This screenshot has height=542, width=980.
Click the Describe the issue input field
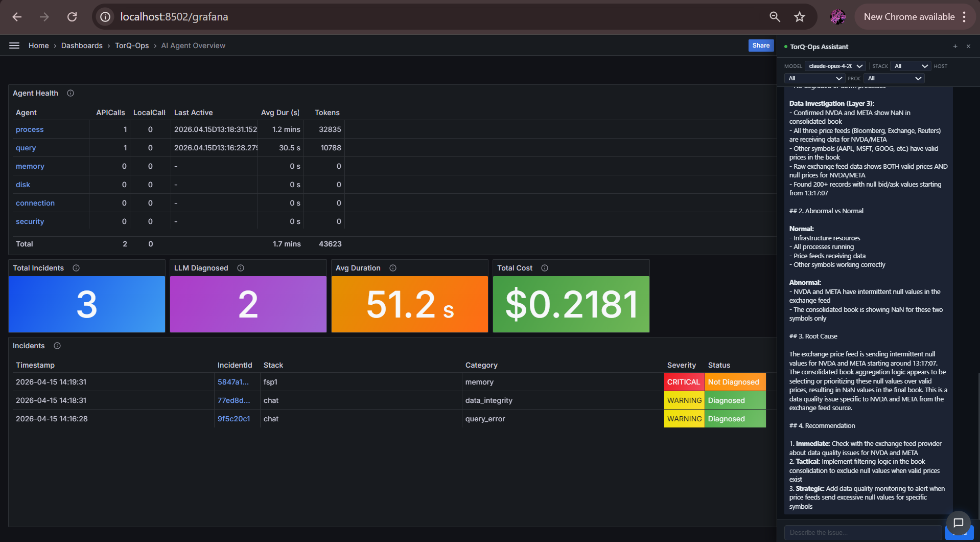pos(864,532)
